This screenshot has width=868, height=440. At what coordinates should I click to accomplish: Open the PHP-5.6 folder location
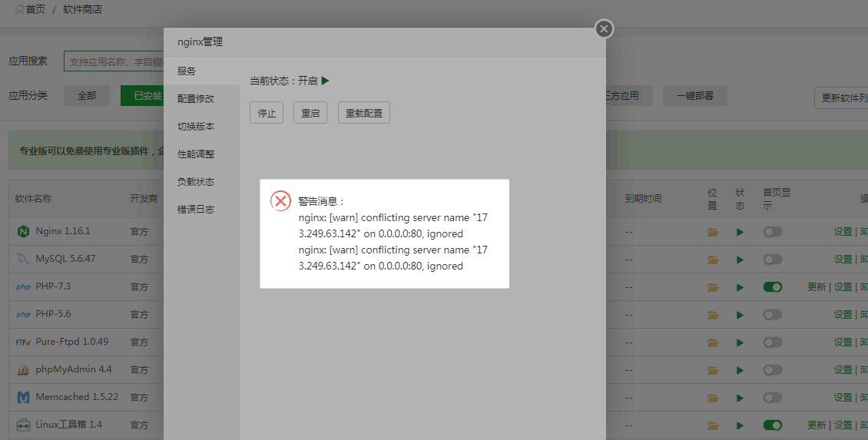(713, 316)
